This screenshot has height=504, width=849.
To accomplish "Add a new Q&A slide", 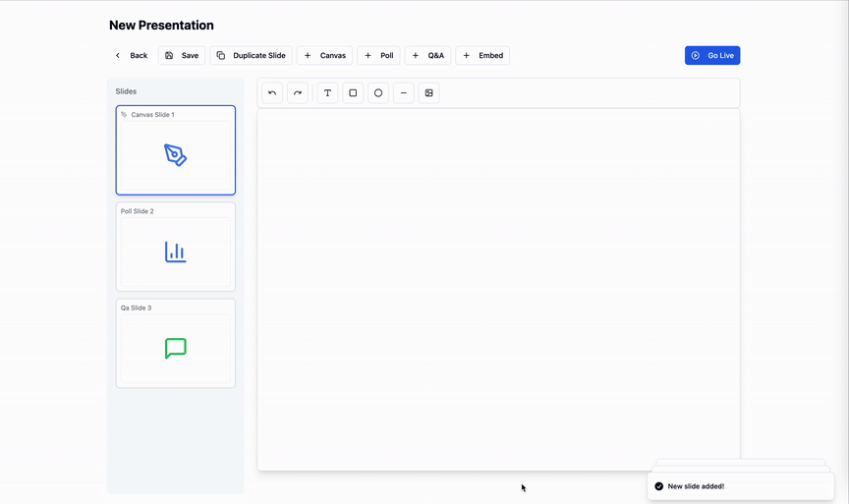I will (x=427, y=55).
